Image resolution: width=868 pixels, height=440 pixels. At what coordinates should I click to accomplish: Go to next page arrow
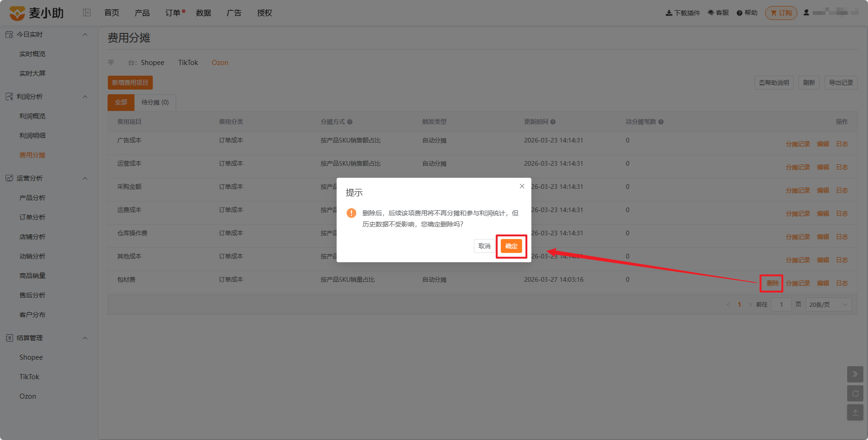[x=751, y=304]
